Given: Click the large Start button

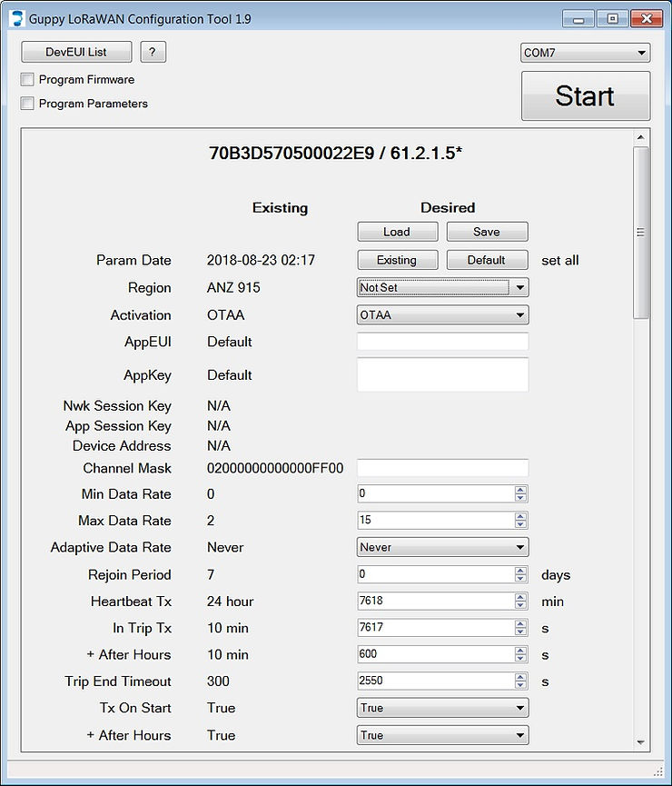Looking at the screenshot, I should click(x=586, y=95).
